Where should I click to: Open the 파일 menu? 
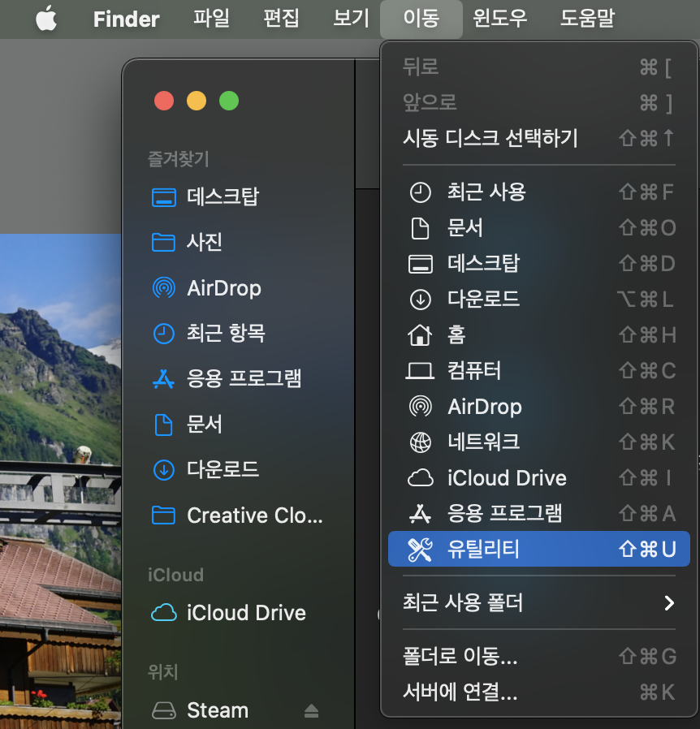[x=211, y=19]
